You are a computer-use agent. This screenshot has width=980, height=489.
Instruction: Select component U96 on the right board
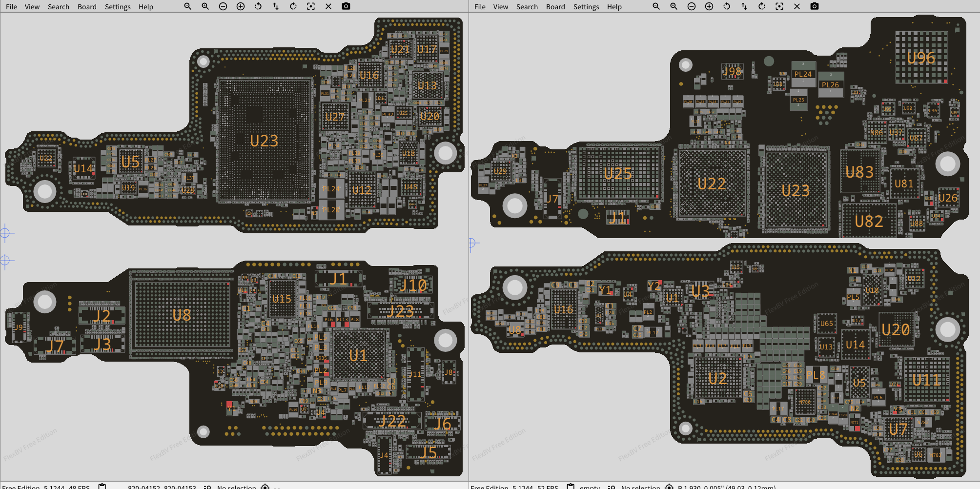point(921,58)
